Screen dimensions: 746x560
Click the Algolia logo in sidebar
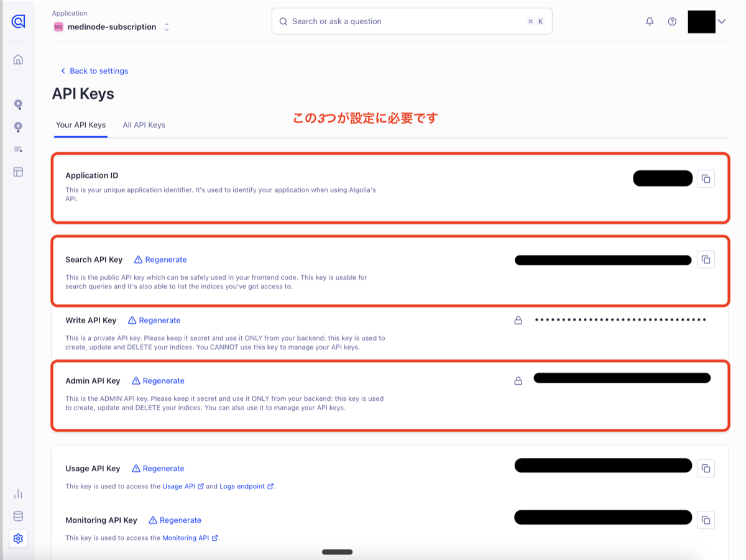click(x=18, y=22)
